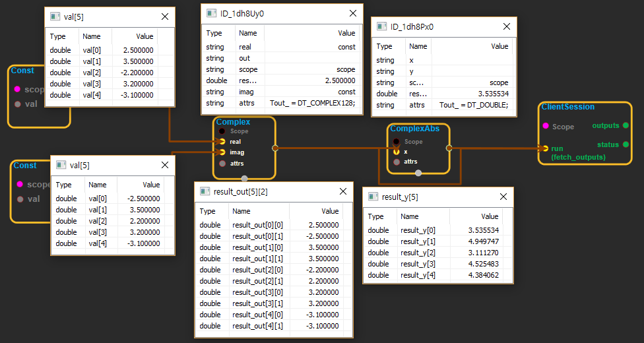The width and height of the screenshot is (644, 343).
Task: Click the run (fetch_outputs) port on ClientSession
Action: point(545,148)
